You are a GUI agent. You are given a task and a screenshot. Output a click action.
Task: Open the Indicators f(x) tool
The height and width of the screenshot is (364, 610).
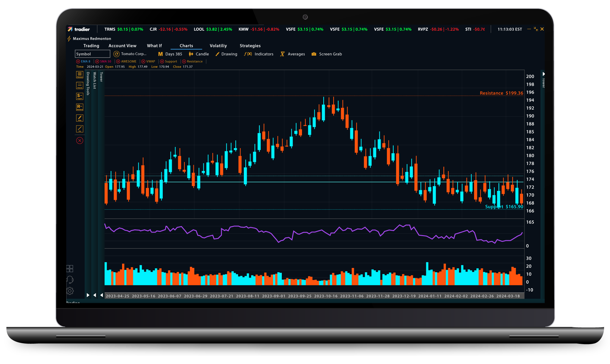[258, 54]
